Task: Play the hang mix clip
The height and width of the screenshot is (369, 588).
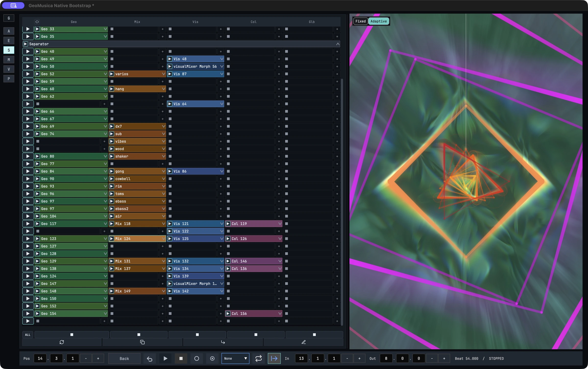Action: pos(111,89)
